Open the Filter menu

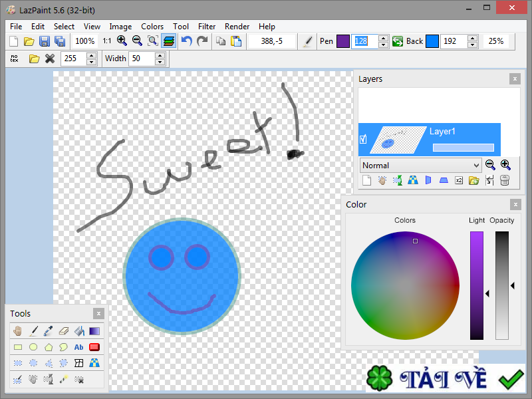(207, 27)
